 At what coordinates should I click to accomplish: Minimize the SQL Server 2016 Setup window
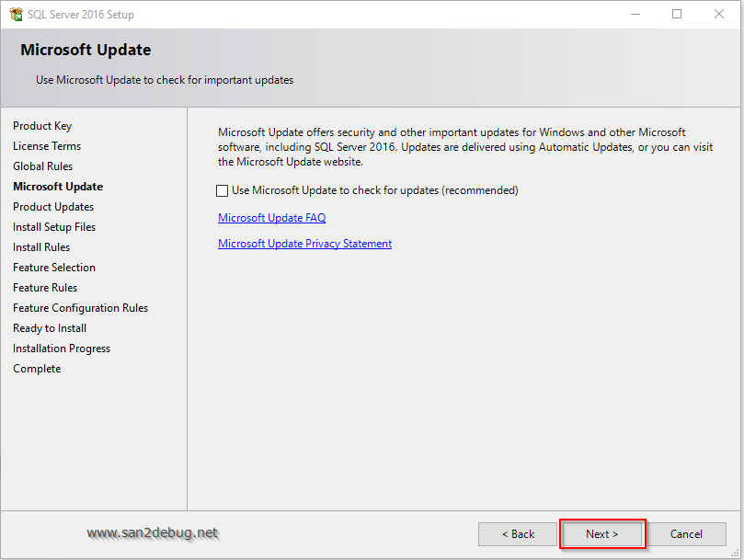pyautogui.click(x=635, y=14)
